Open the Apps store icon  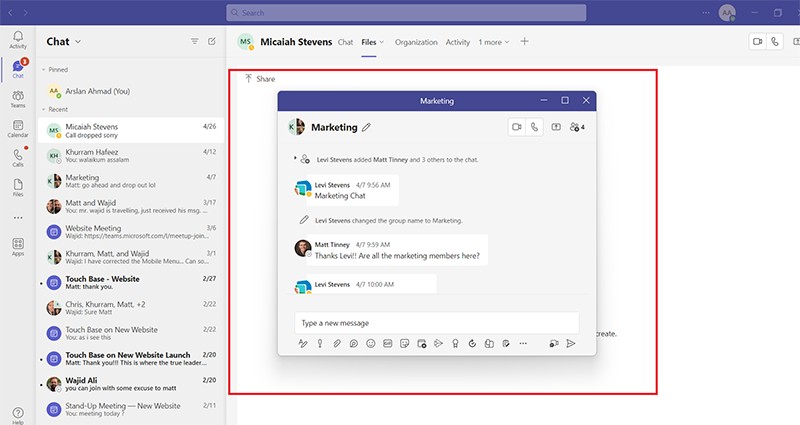(x=18, y=246)
